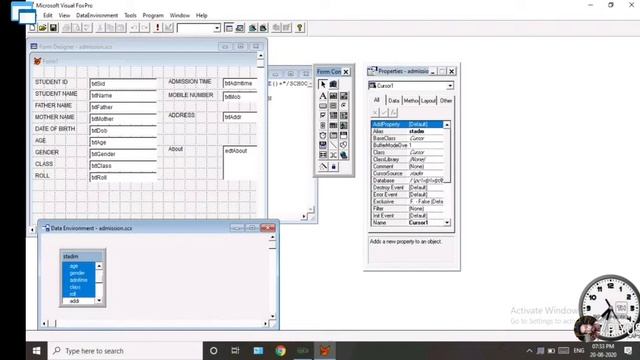This screenshot has height=360, width=640.
Task: Switch to the Data tab in Properties
Action: tap(394, 100)
